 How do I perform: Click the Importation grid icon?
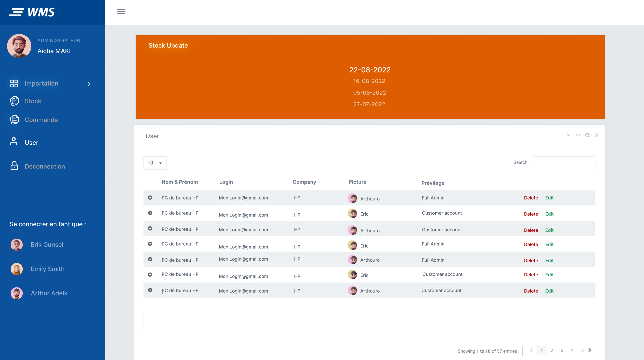pos(14,83)
